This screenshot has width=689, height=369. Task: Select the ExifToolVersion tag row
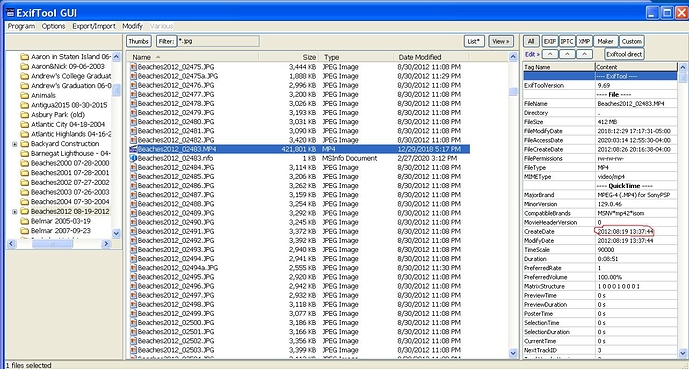(600, 85)
